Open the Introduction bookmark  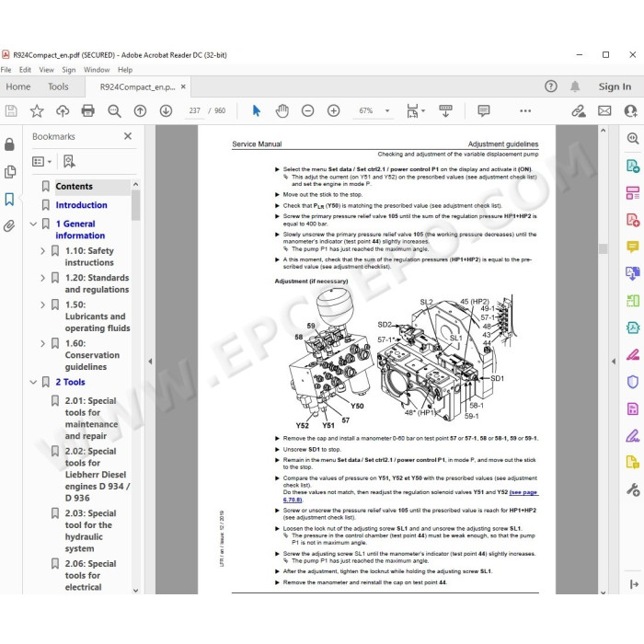[81, 205]
